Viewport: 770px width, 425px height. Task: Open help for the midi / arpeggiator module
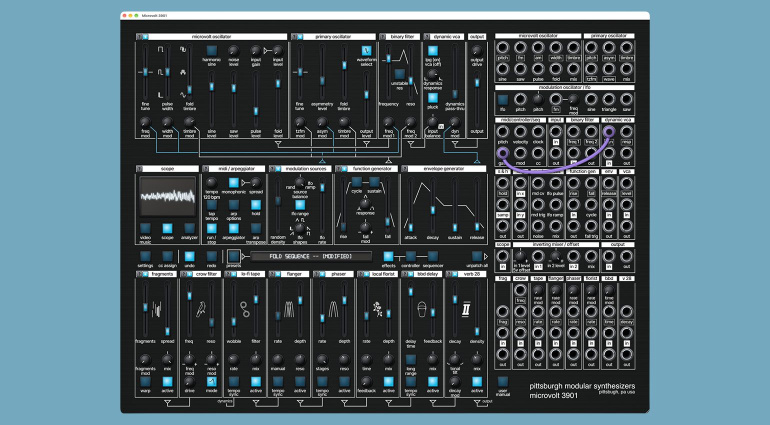click(x=206, y=169)
